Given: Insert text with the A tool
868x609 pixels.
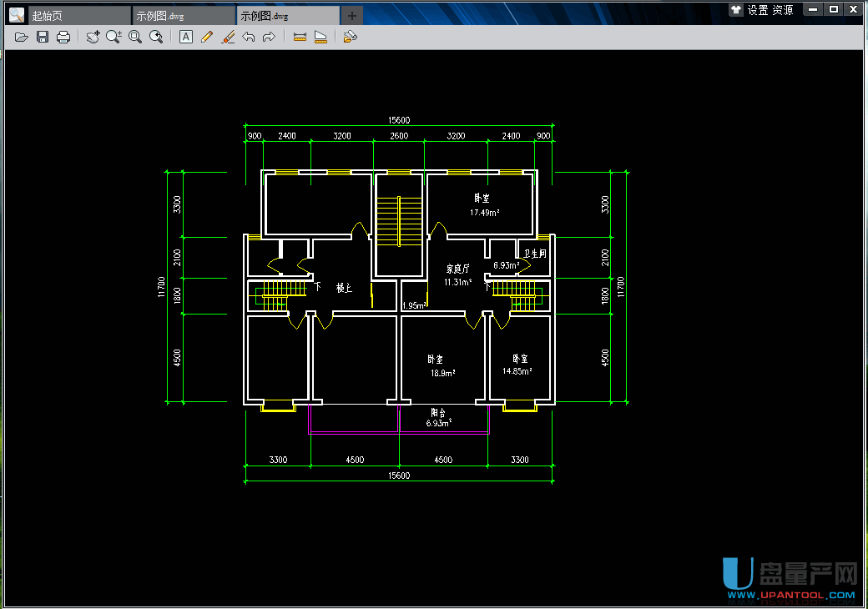Looking at the screenshot, I should click(x=186, y=37).
